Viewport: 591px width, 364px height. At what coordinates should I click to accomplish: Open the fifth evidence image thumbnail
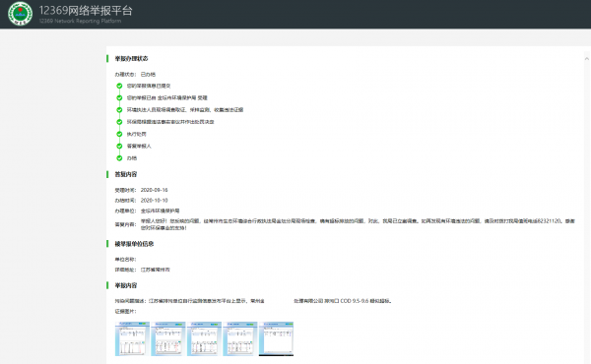click(x=276, y=338)
